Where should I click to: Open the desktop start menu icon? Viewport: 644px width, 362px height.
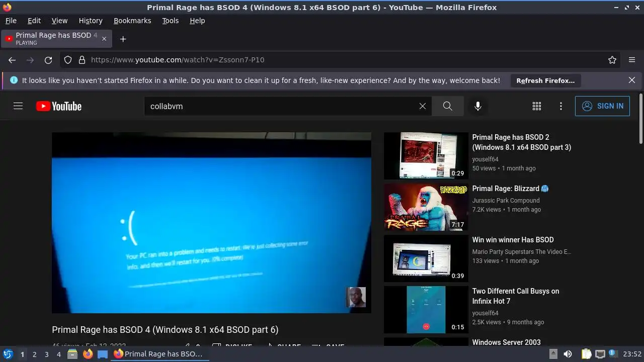[x=8, y=354]
